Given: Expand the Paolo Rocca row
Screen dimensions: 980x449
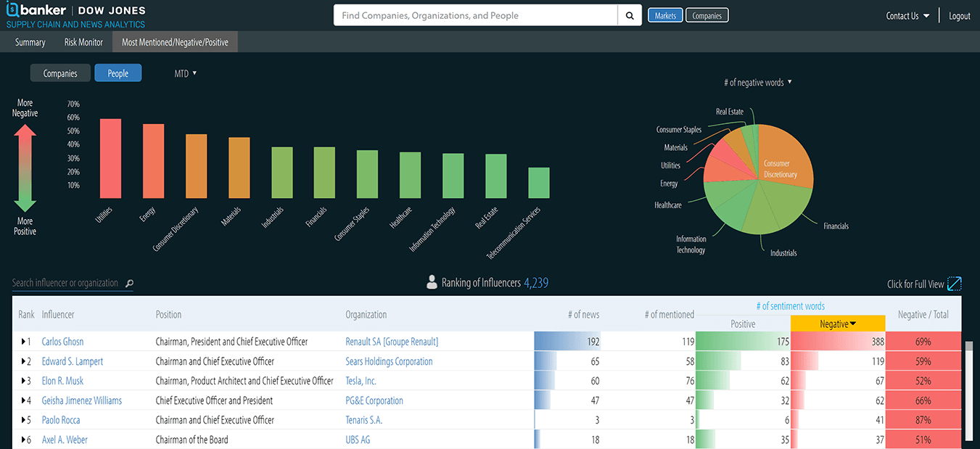Looking at the screenshot, I should coord(23,420).
